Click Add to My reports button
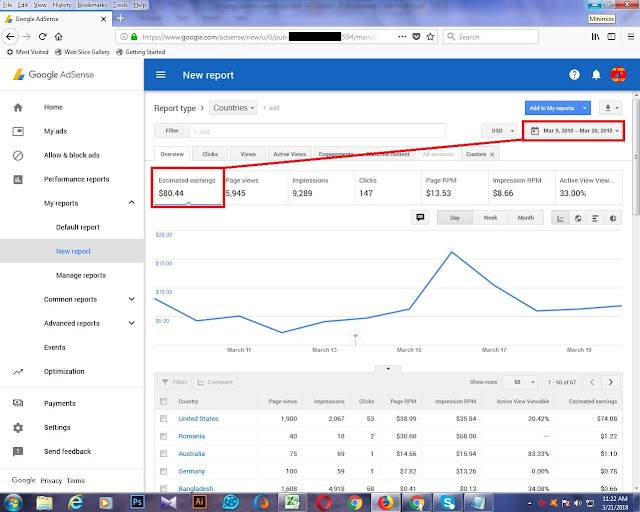Image resolution: width=640 pixels, height=512 pixels. (552, 108)
